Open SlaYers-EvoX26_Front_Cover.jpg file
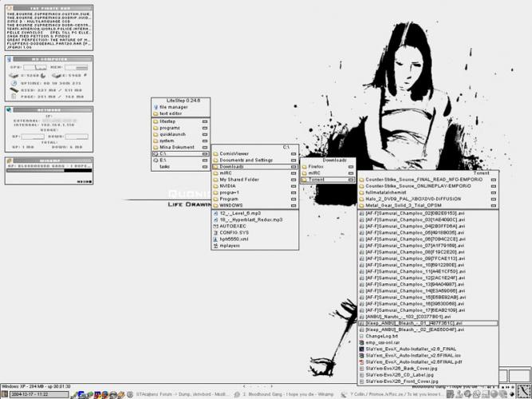The height and width of the screenshot is (399, 532). coord(428,381)
